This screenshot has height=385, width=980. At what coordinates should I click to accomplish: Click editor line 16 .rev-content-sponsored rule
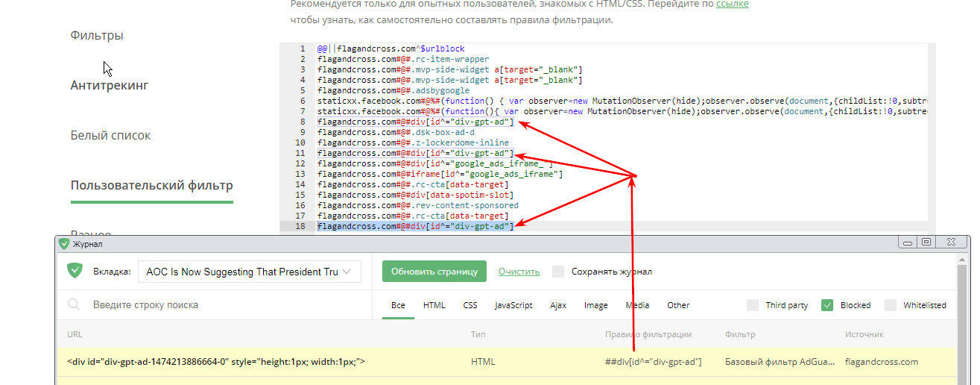pyautogui.click(x=417, y=205)
